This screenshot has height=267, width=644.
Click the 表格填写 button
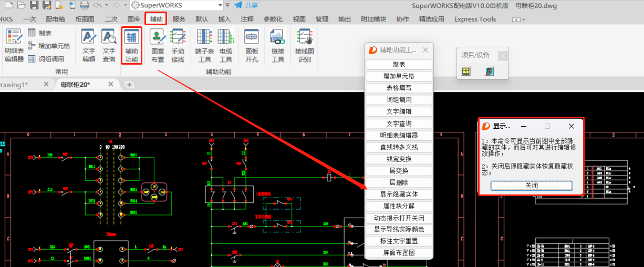tap(399, 88)
